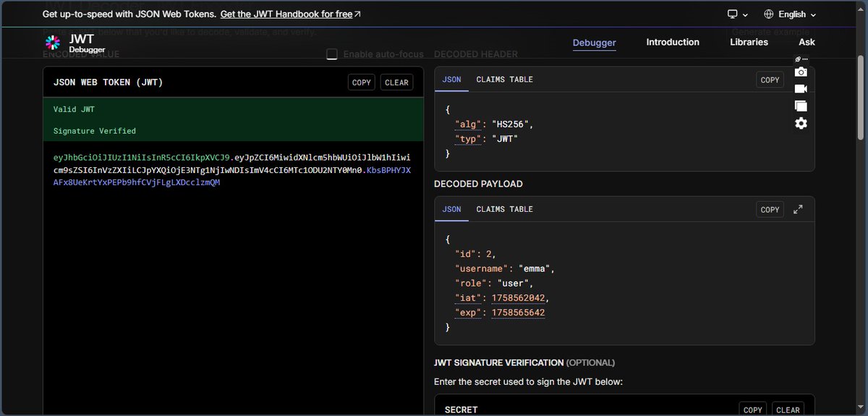
Task: Click the DECODED PAYLOAD heading
Action: [478, 184]
